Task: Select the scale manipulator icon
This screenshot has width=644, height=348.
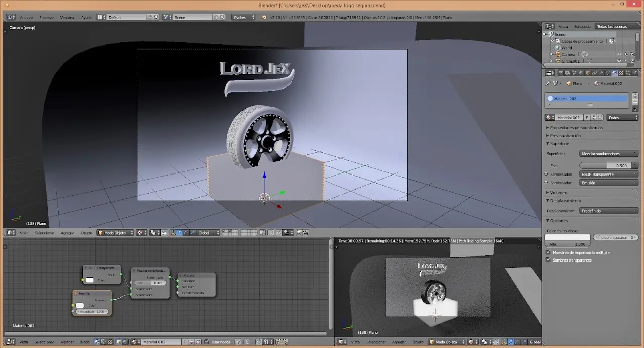Action: click(x=192, y=233)
